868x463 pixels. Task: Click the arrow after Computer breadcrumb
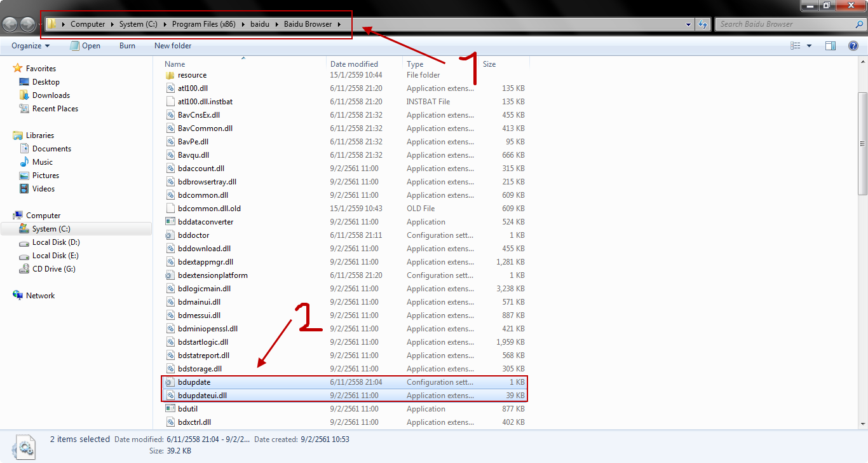112,25
